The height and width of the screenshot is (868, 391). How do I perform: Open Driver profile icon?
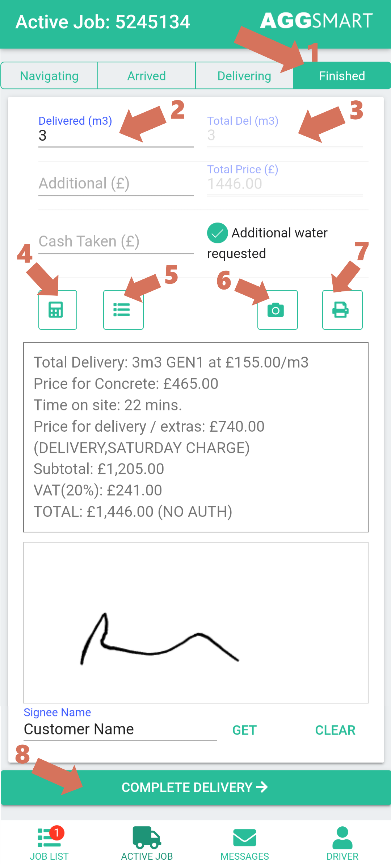pos(342,843)
